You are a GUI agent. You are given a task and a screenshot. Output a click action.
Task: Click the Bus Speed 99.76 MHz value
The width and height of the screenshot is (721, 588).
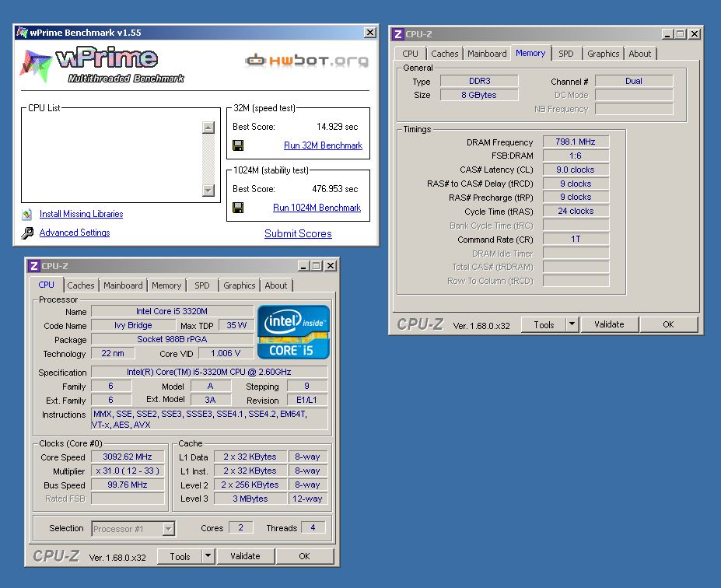tap(128, 485)
